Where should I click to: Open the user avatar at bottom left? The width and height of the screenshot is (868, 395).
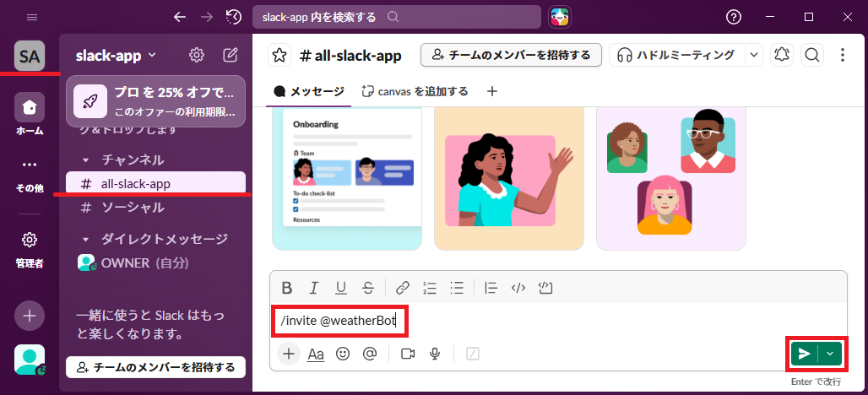pyautogui.click(x=30, y=360)
